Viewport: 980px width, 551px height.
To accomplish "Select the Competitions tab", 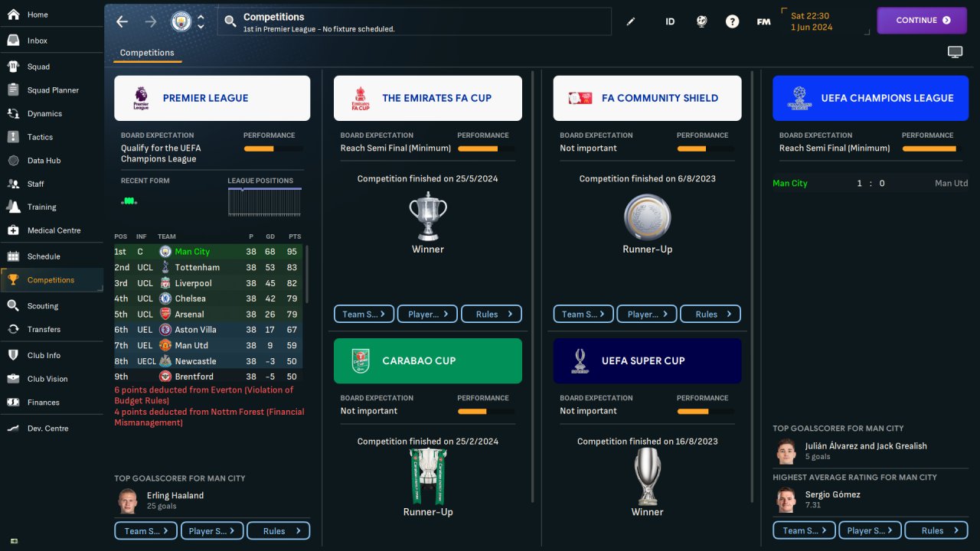I will click(147, 53).
